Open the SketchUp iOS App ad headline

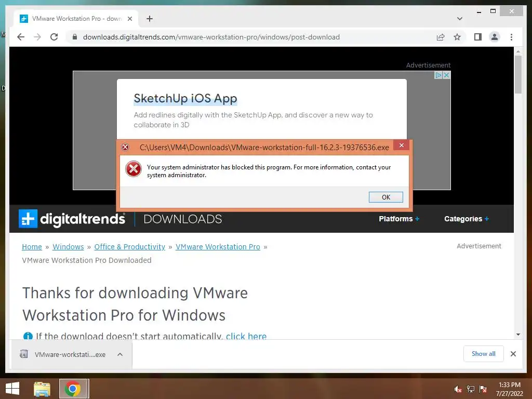coord(185,98)
